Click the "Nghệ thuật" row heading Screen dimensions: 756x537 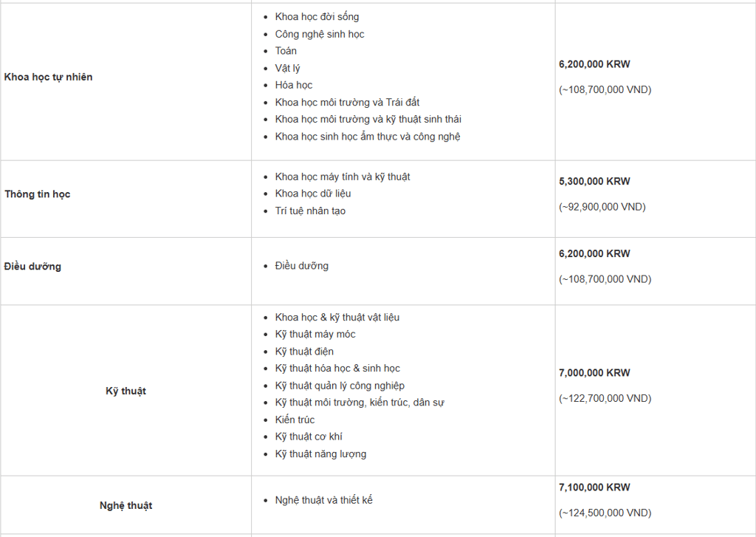[126, 506]
